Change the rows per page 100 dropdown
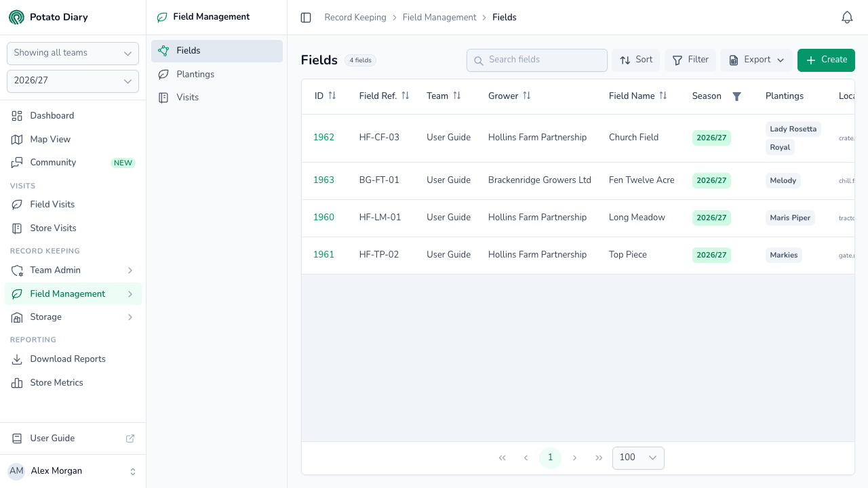Viewport: 868px width, 488px height. coord(638,458)
